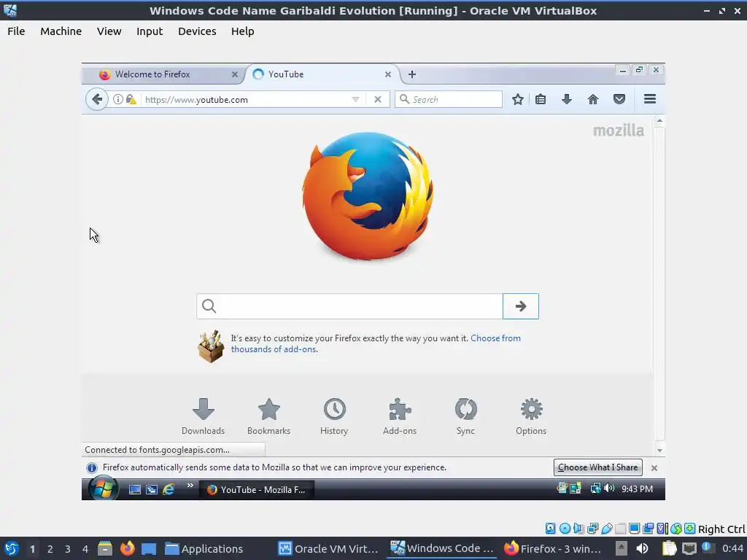The height and width of the screenshot is (560, 747).
Task: Click the insecure lock warning icon
Action: click(x=131, y=99)
